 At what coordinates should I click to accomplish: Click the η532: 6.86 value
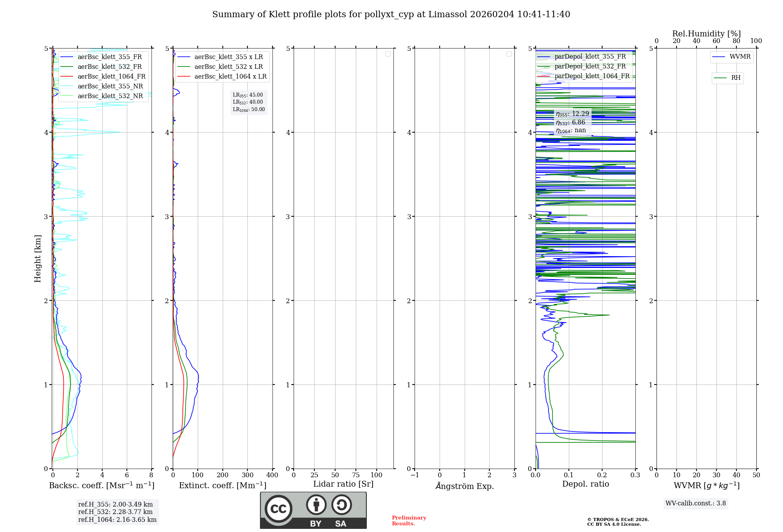[x=570, y=122]
